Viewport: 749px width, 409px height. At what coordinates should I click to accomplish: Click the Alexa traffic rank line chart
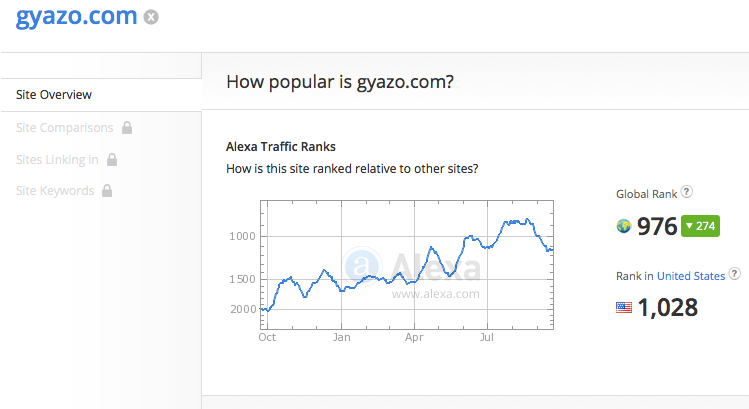(407, 265)
